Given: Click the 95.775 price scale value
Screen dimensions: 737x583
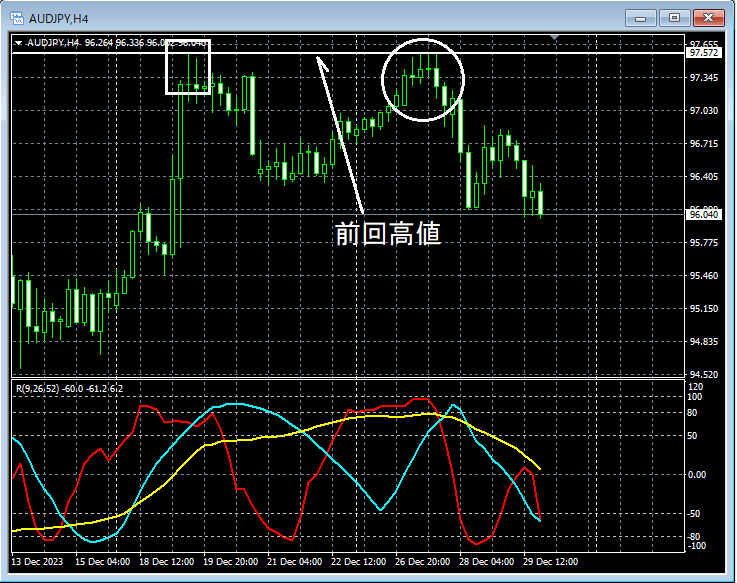Looking at the screenshot, I should click(704, 243).
